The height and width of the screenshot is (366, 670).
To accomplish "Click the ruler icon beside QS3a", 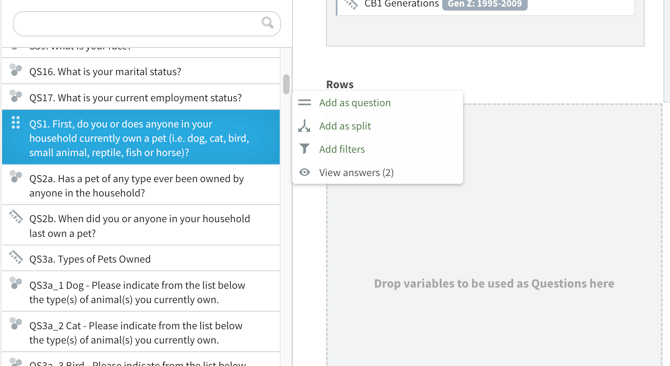I will coord(16,257).
